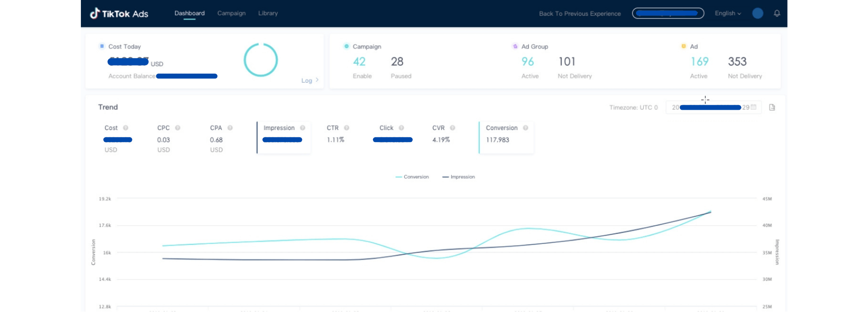Screen dimensions: 868x317
Task: Click the Conversion info help icon
Action: [x=525, y=128]
